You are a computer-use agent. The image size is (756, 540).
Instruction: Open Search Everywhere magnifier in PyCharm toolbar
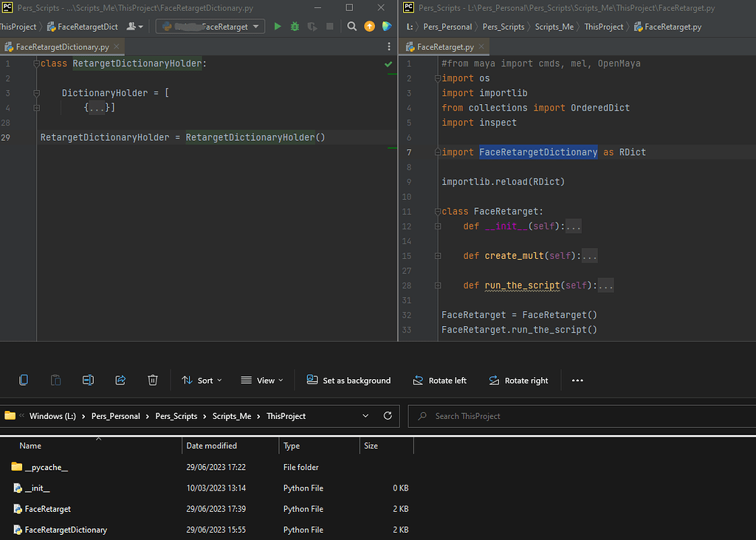[352, 27]
